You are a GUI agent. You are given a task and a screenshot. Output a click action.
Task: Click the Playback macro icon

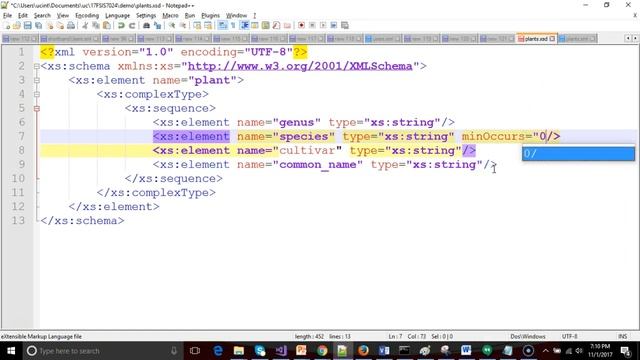click(323, 25)
